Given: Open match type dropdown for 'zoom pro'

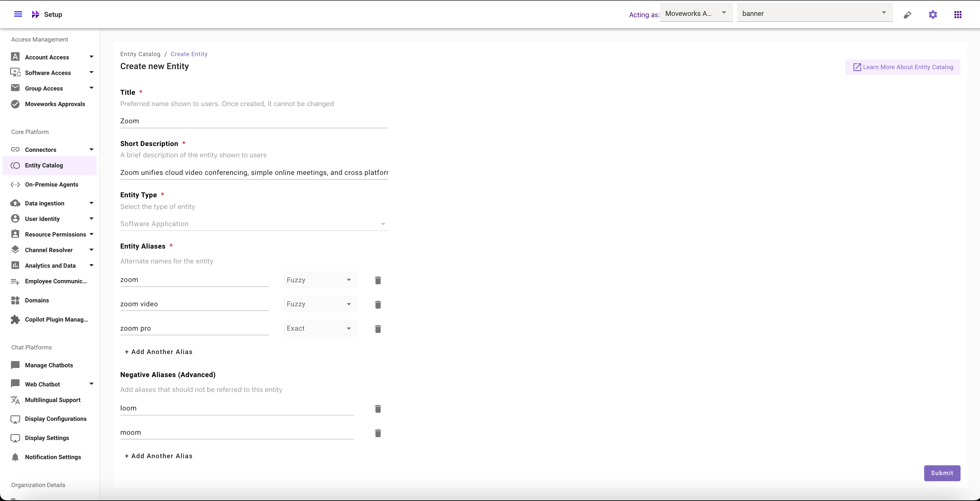Looking at the screenshot, I should pos(320,328).
